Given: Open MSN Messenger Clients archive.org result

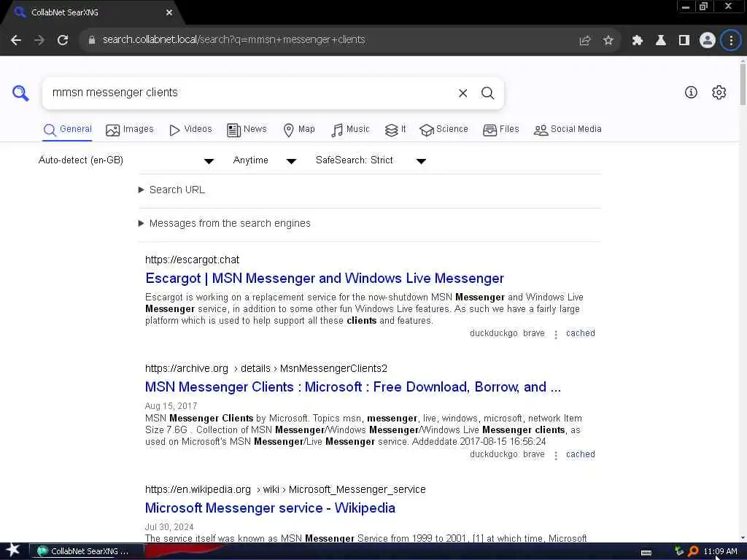Looking at the screenshot, I should (x=353, y=387).
